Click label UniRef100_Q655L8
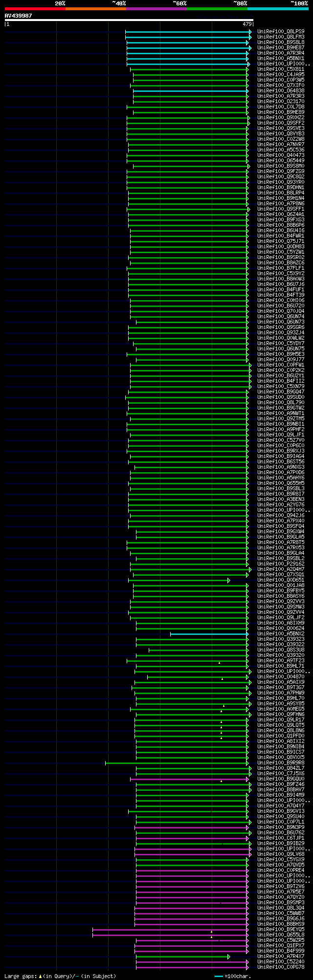 (281, 935)
